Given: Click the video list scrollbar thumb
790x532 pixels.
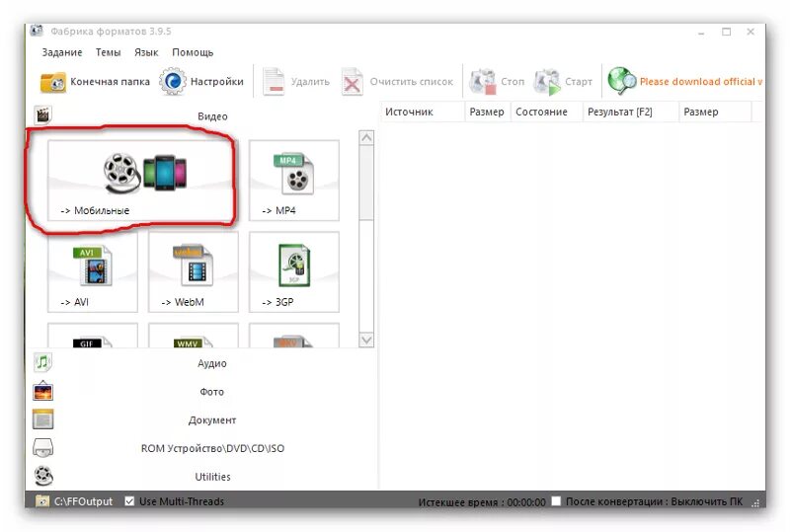Looking at the screenshot, I should tap(366, 183).
